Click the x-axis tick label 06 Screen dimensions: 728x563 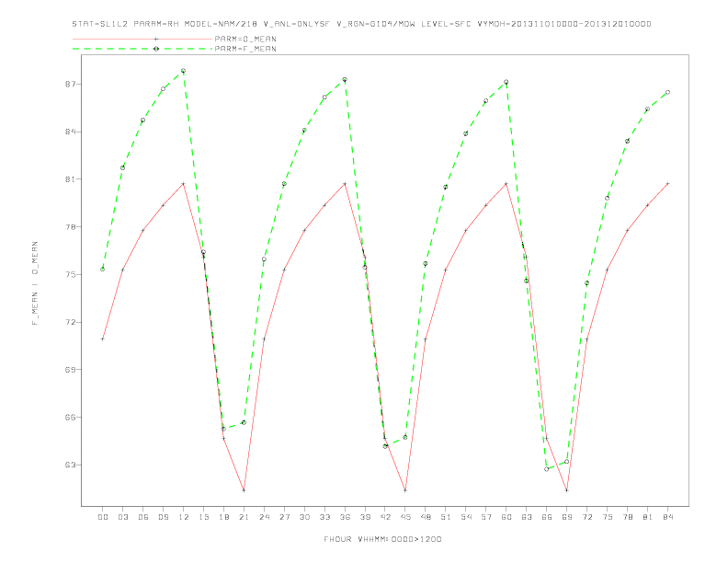coord(143,517)
